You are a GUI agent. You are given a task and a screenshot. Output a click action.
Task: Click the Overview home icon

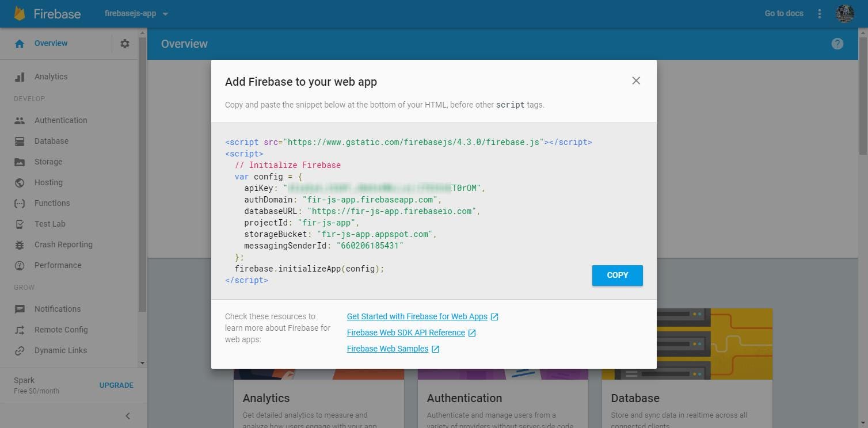(20, 44)
